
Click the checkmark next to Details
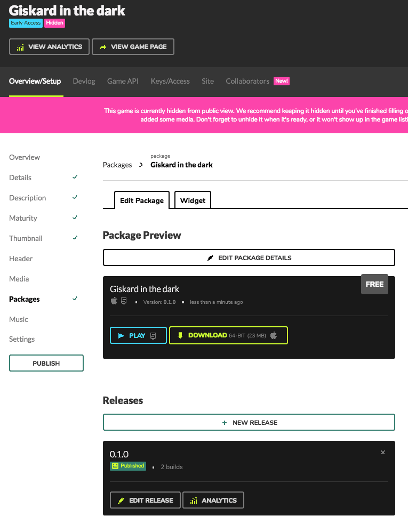coord(75,177)
